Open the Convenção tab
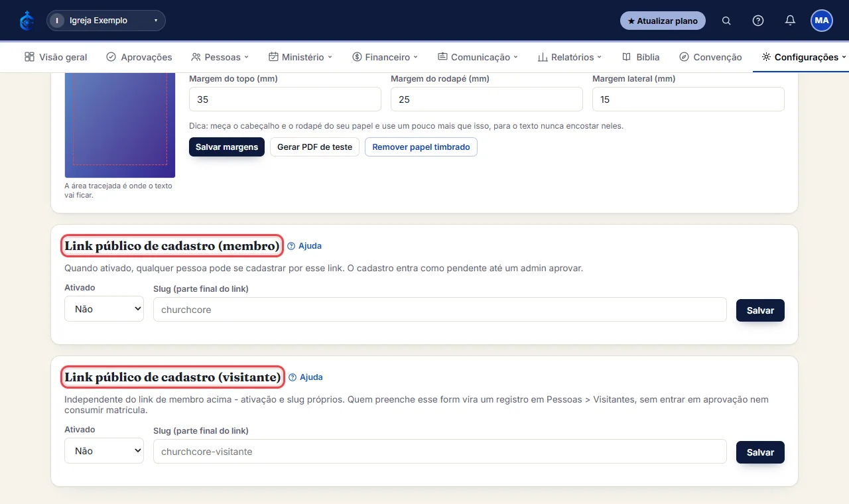The image size is (849, 504). (710, 57)
